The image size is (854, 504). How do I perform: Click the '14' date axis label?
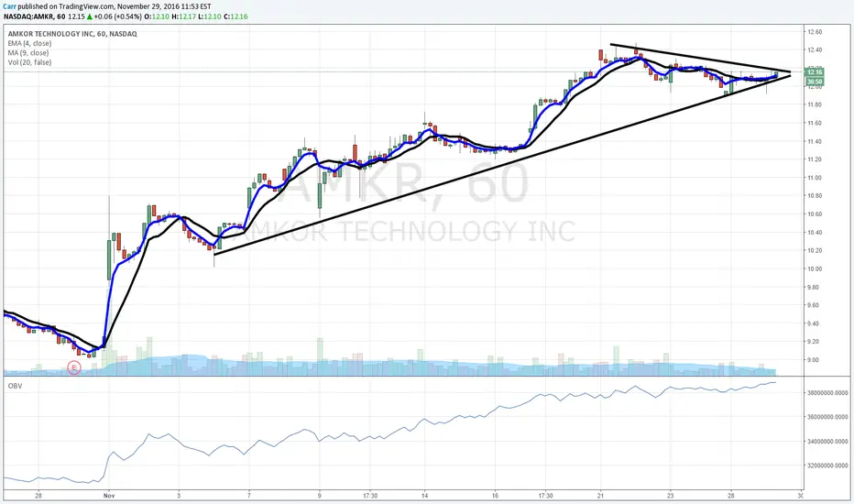pos(424,496)
